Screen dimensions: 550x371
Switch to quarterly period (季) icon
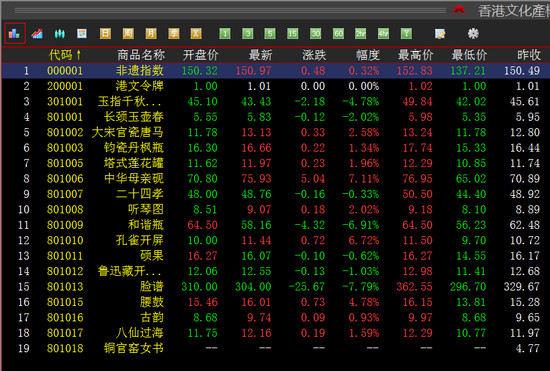174,33
